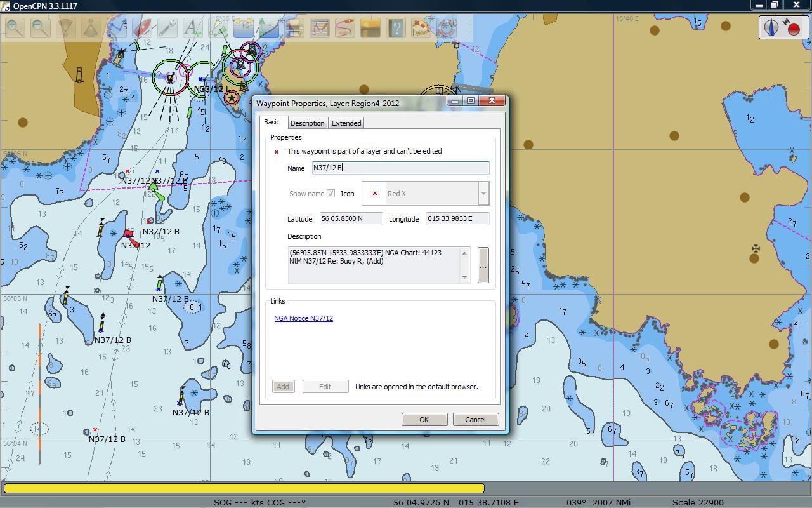Switch to the Description tab
812x508 pixels.
[x=308, y=123]
